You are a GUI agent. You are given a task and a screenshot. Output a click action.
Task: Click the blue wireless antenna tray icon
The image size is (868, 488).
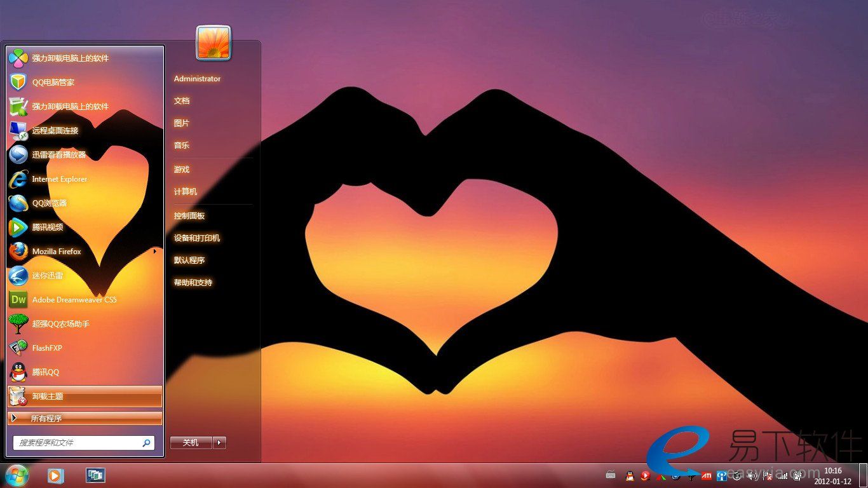(722, 475)
